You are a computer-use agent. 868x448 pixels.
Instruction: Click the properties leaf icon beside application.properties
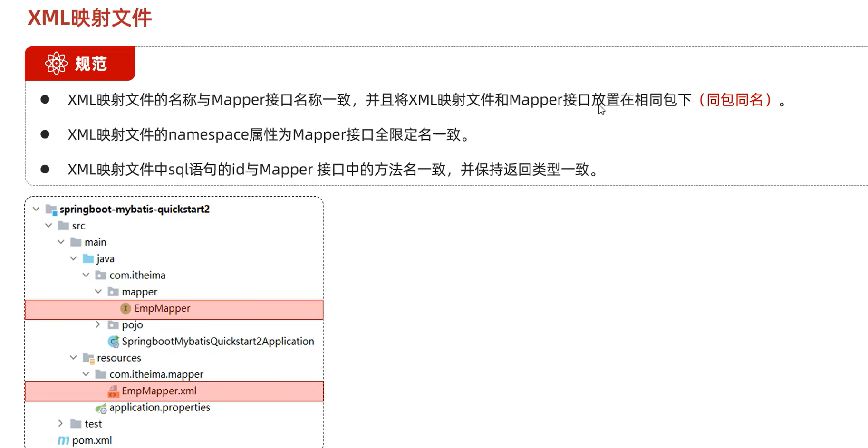click(x=101, y=408)
